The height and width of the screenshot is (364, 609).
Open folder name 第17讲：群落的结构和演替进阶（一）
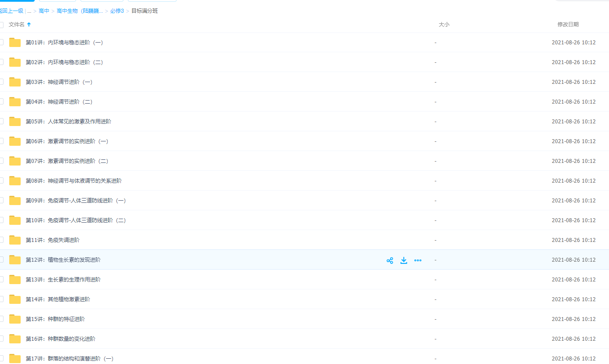(x=69, y=359)
